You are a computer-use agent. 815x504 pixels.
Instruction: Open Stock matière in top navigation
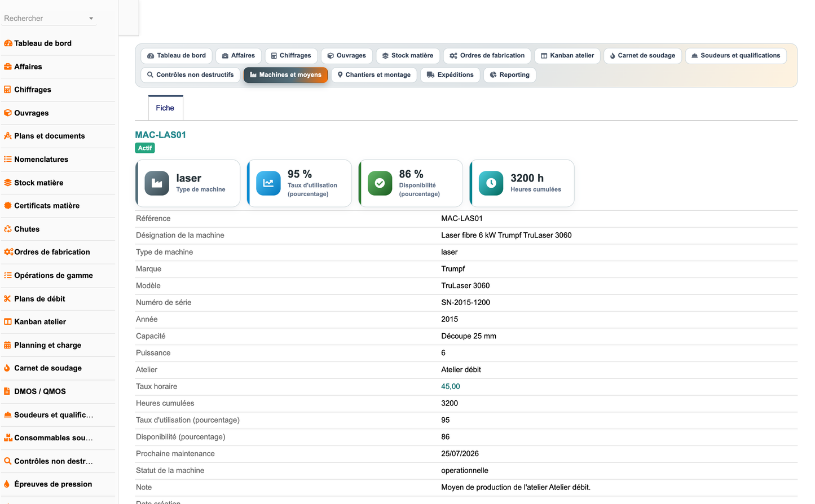tap(408, 56)
